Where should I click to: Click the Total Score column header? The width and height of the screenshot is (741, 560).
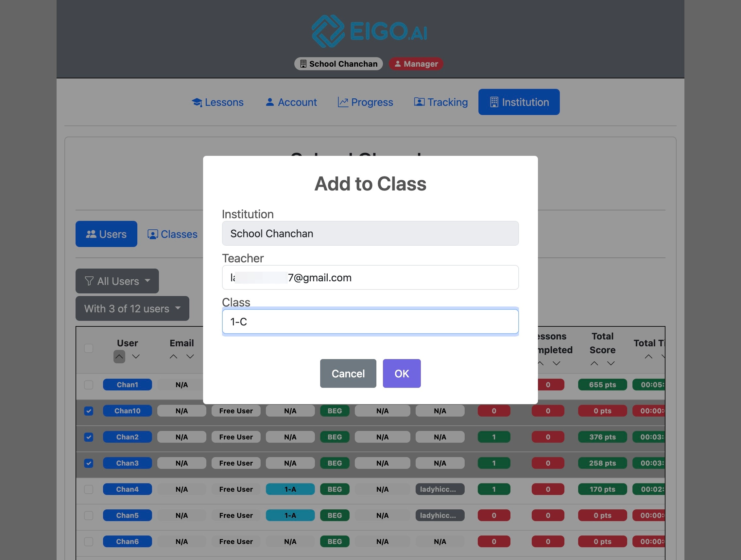pyautogui.click(x=602, y=343)
